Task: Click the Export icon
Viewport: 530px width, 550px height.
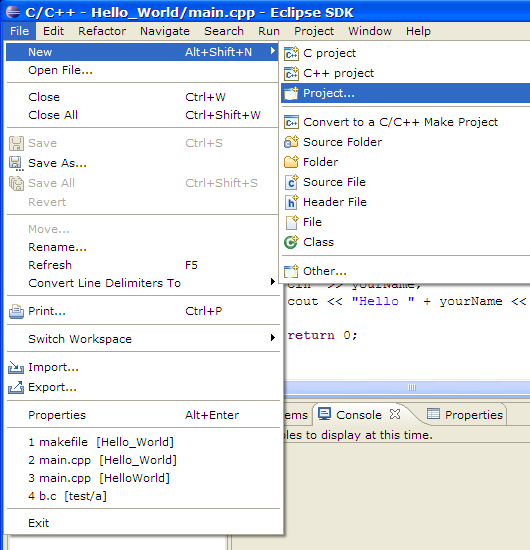Action: pos(16,387)
